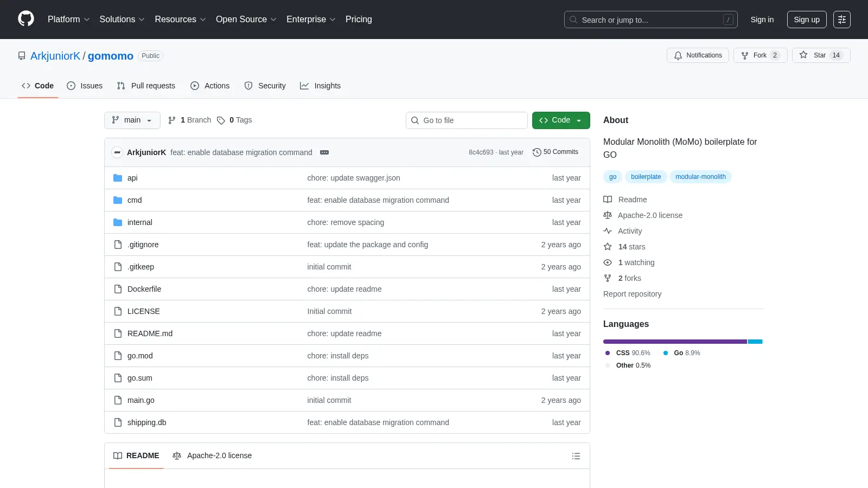This screenshot has height=488, width=868.
Task: Click the star icon next to 14 stars
Action: (608, 247)
